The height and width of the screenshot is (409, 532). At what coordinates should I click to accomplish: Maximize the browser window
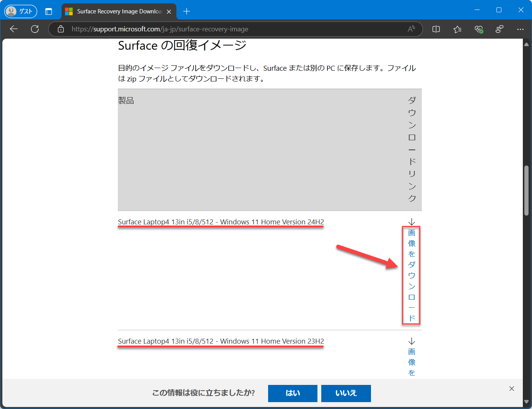499,10
